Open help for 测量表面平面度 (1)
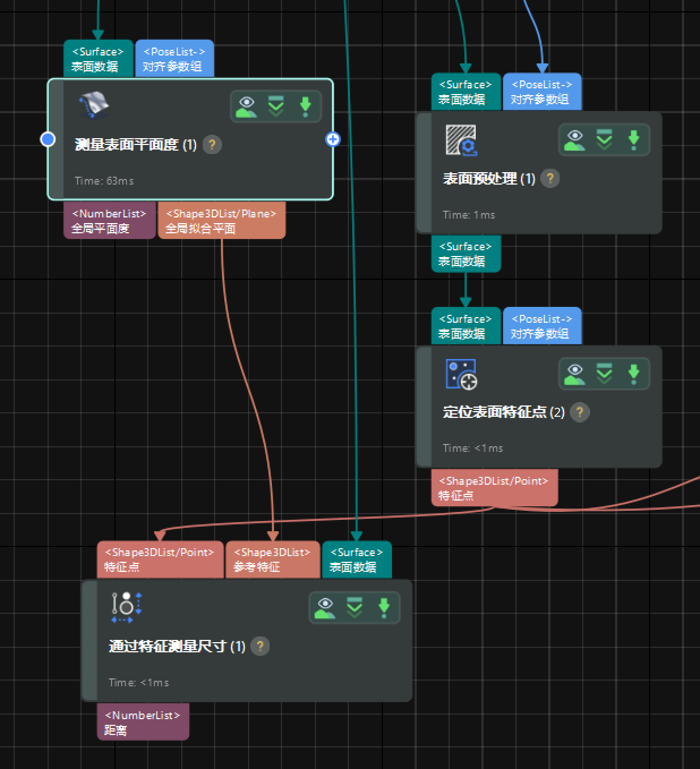 tap(212, 144)
